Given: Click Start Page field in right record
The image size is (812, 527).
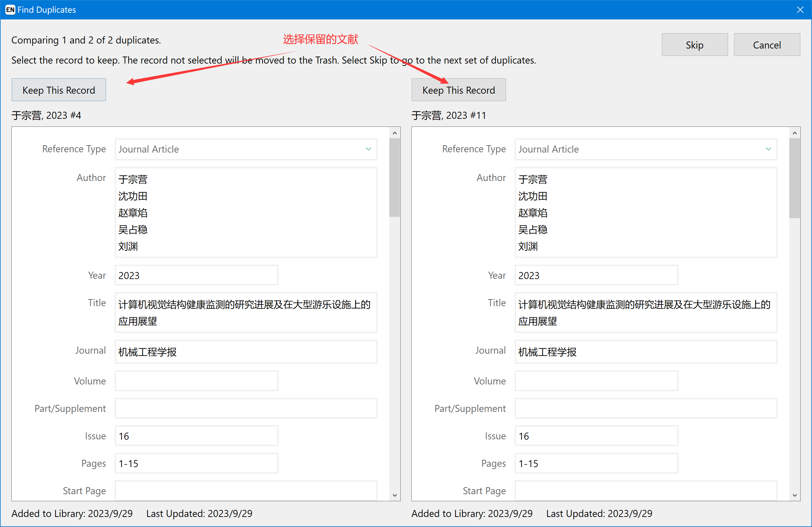Looking at the screenshot, I should (646, 491).
